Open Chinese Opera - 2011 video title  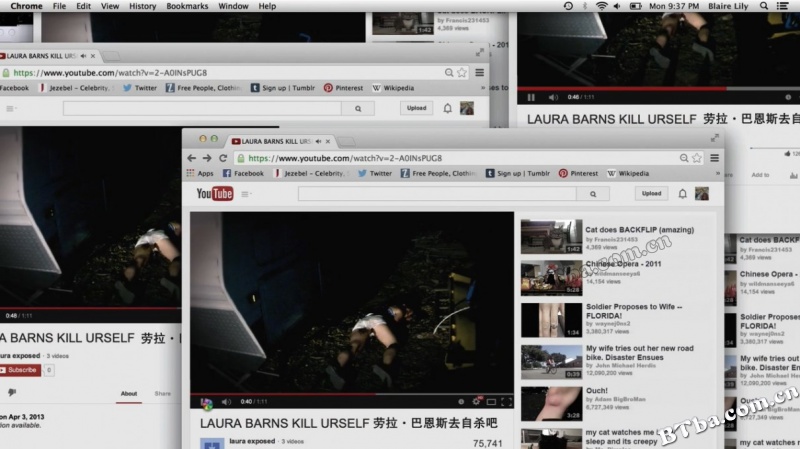(623, 264)
